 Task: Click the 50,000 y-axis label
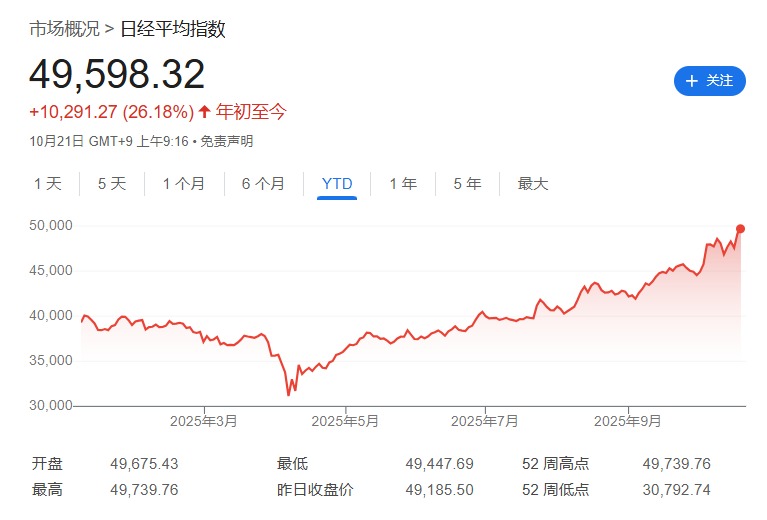coord(50,226)
